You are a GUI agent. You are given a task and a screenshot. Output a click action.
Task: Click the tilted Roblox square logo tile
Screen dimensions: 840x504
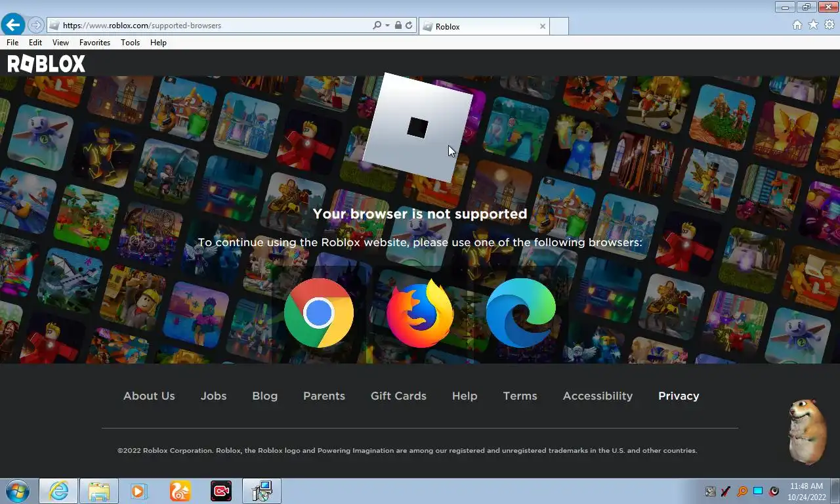click(x=417, y=127)
